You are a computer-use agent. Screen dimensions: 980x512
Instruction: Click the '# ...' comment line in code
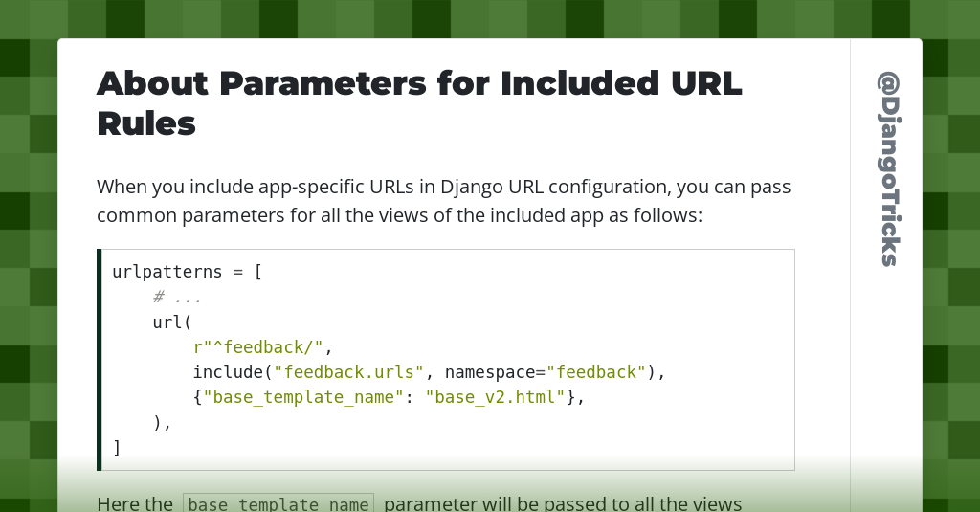coord(177,297)
